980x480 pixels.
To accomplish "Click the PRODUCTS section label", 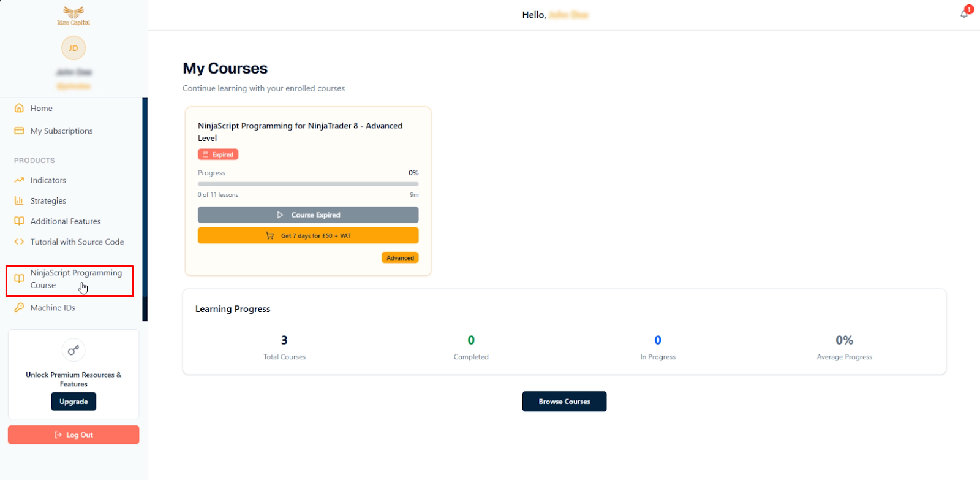I will pos(34,161).
